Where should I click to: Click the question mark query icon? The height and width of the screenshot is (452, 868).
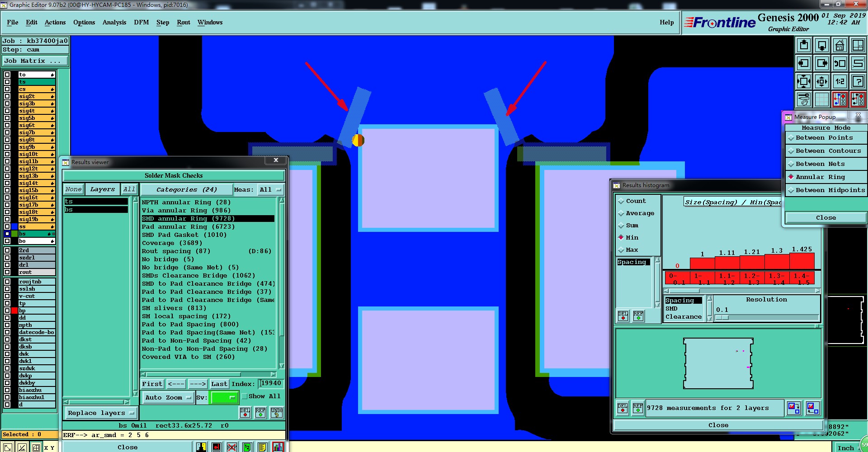click(x=858, y=81)
